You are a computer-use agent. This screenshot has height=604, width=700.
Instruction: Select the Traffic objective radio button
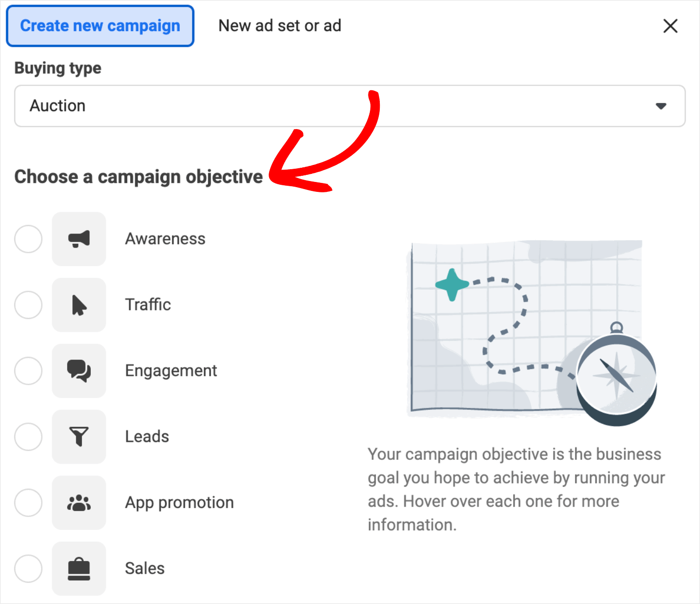click(28, 305)
